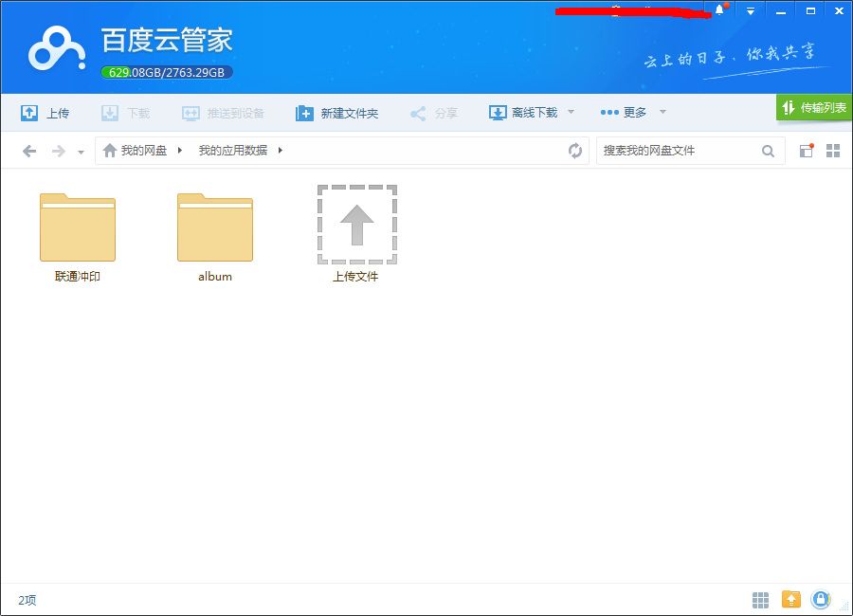Click the Baidu cloud logo
853x616 pixels.
(57, 48)
